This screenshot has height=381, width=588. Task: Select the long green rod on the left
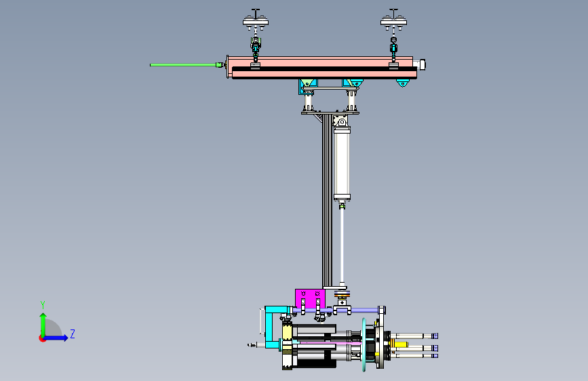point(183,65)
